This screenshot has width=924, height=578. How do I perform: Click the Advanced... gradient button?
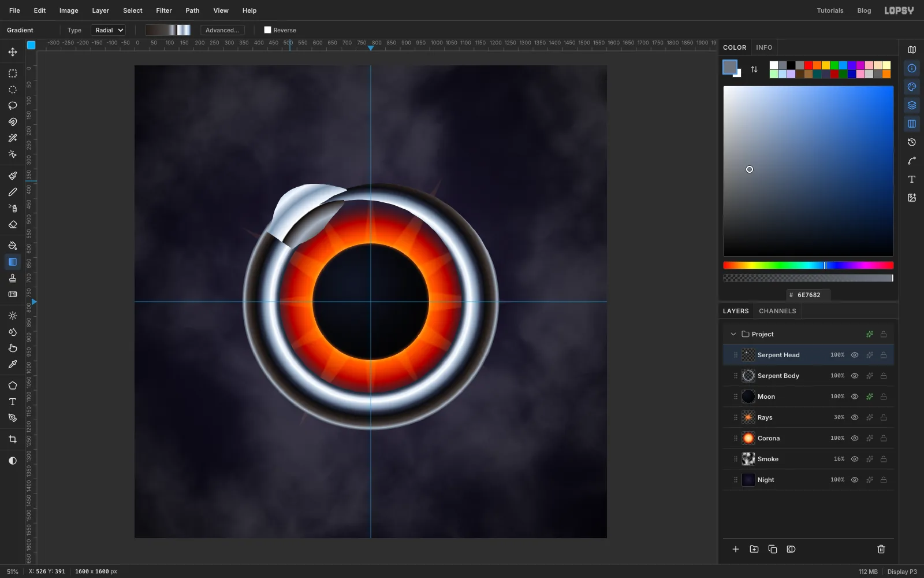[x=222, y=30]
